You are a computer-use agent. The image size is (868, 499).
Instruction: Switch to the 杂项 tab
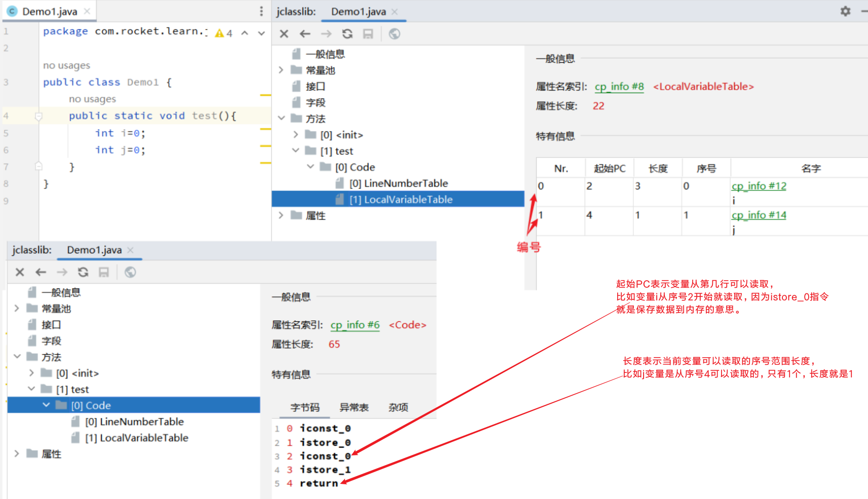tap(398, 407)
